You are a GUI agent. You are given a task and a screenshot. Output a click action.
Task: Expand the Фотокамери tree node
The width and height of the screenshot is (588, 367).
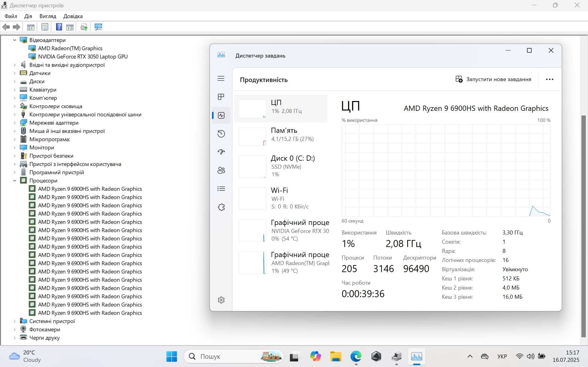pyautogui.click(x=14, y=329)
